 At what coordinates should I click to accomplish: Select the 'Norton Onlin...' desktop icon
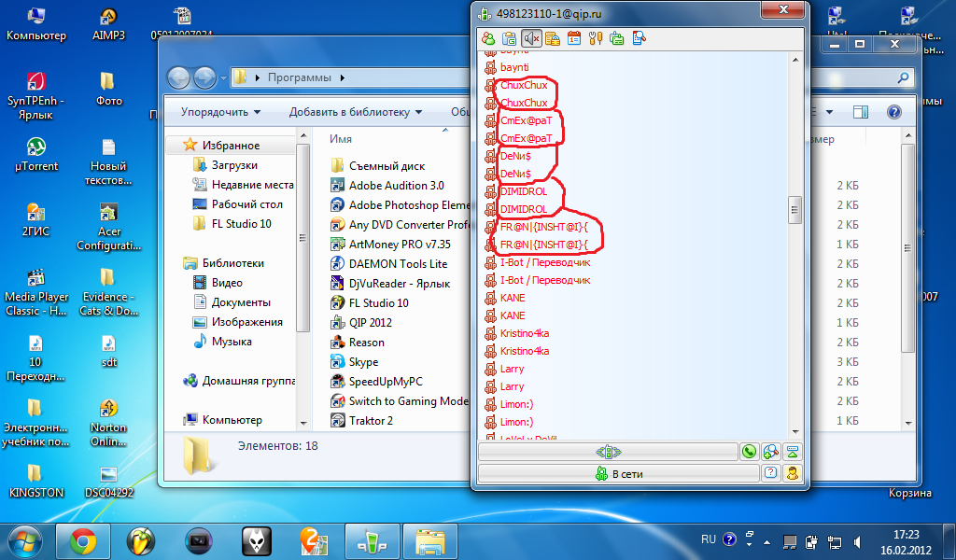[x=108, y=424]
